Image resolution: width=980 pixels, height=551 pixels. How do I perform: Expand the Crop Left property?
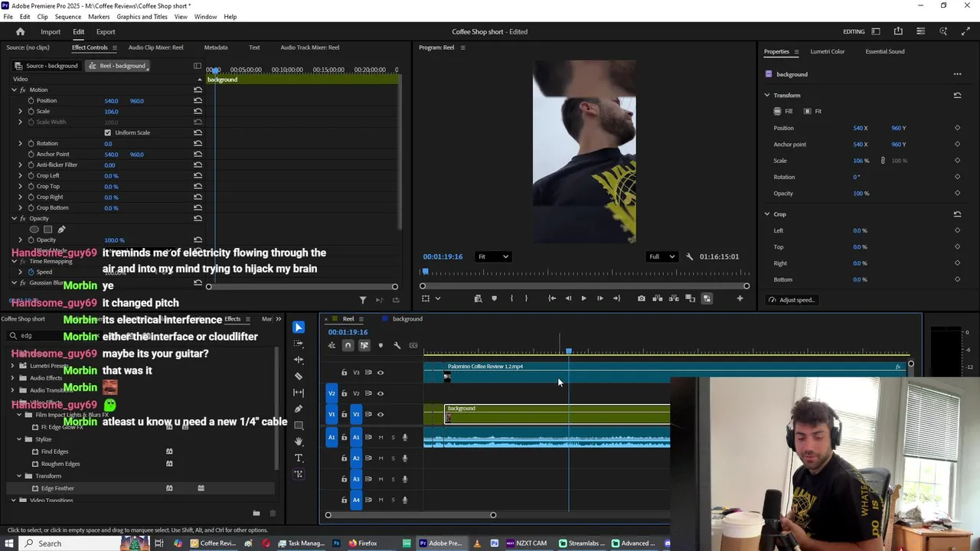(21, 175)
